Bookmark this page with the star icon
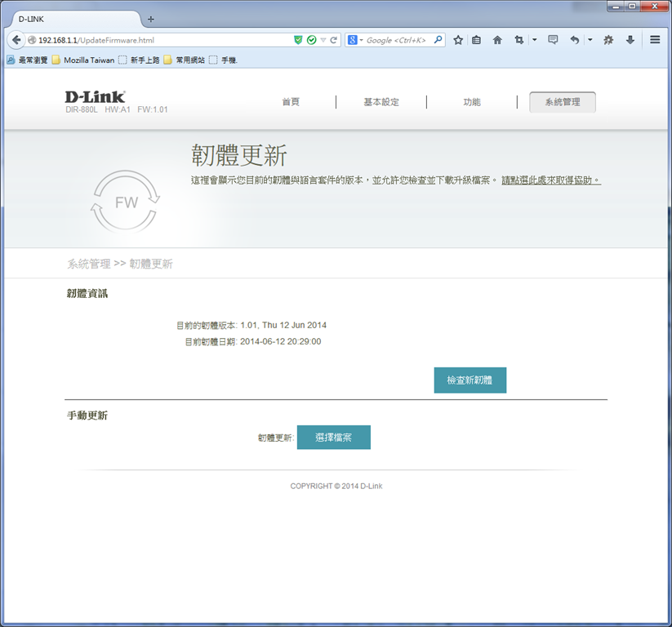This screenshot has width=672, height=627. [458, 40]
